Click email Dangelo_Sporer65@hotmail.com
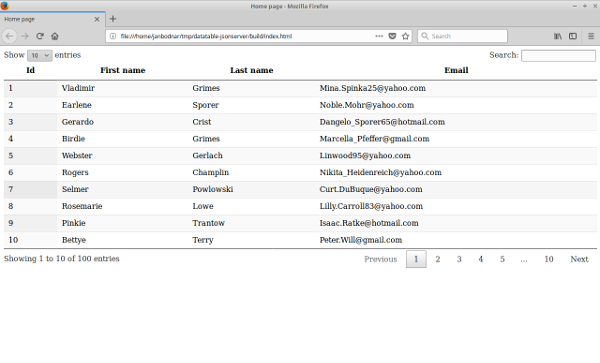The height and width of the screenshot is (363, 600). [x=382, y=122]
